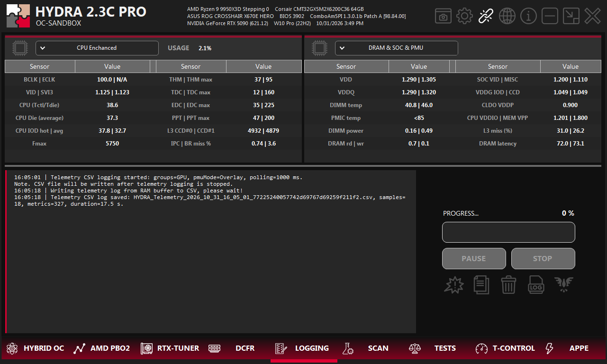Go to the RTX-TUNER tab
Screen dimensions: 607x364
pos(170,348)
